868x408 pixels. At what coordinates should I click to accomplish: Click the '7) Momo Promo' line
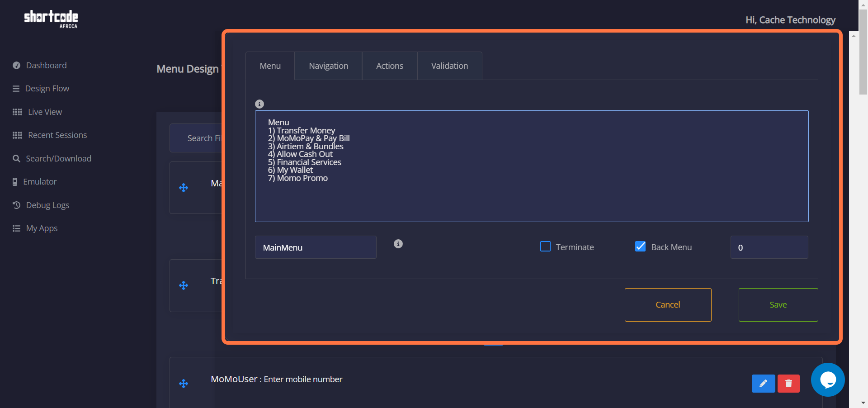click(x=298, y=178)
